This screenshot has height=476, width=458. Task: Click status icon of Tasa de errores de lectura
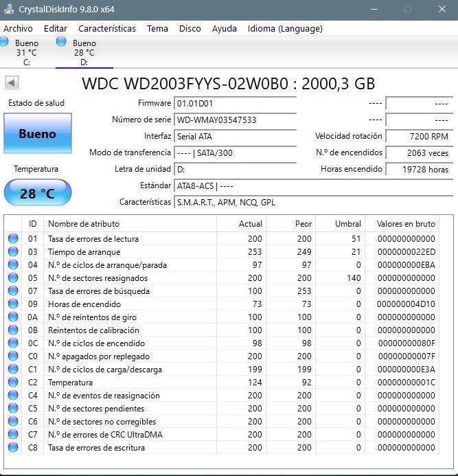tap(13, 238)
